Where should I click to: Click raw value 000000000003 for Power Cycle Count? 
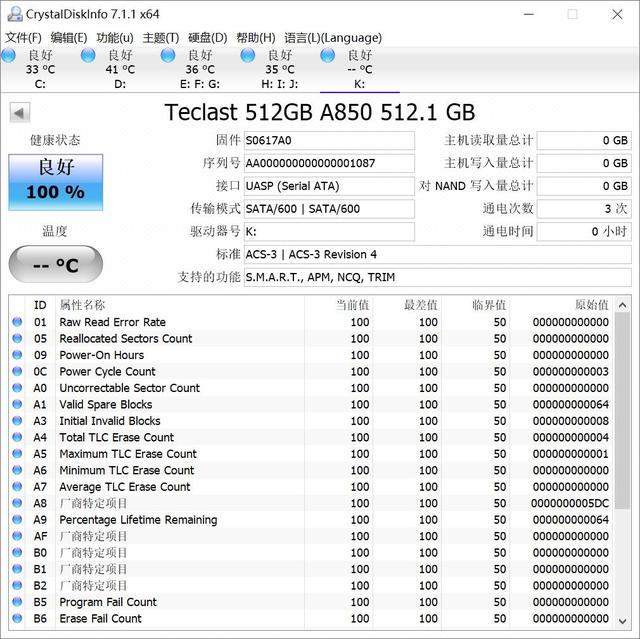point(571,371)
